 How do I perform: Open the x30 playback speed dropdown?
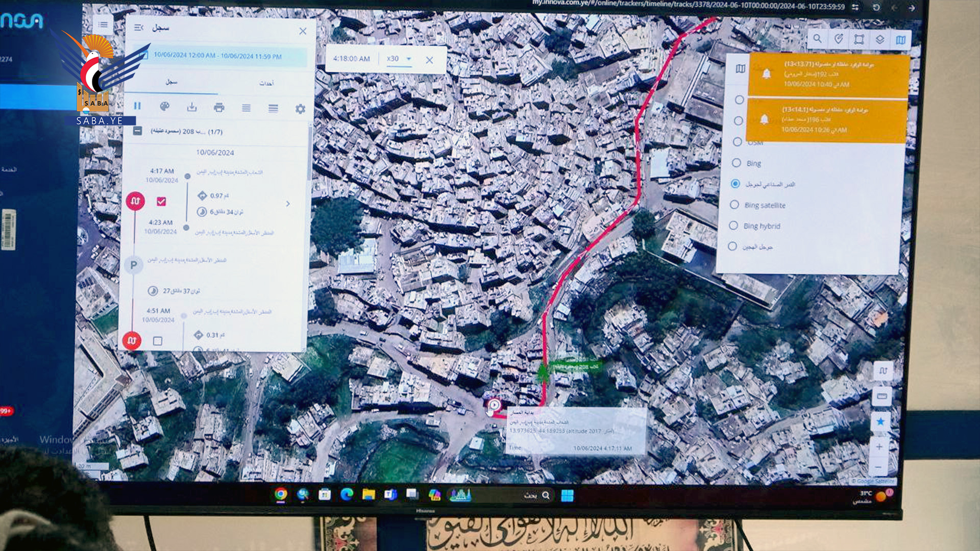click(399, 59)
